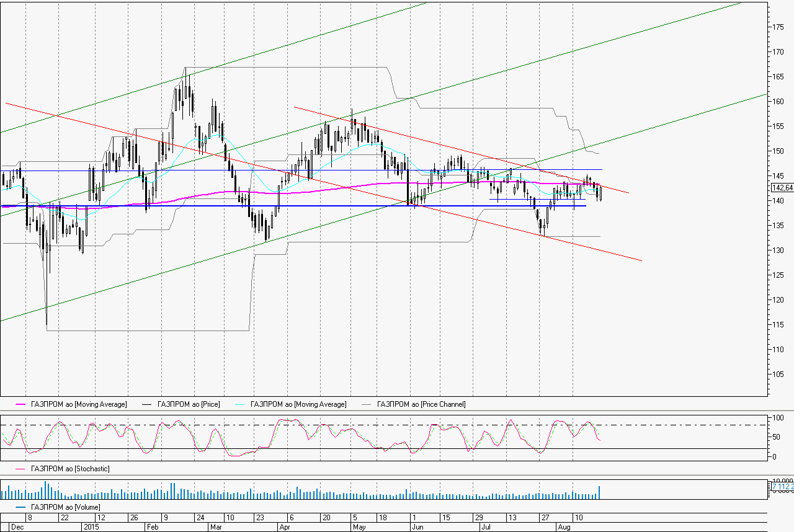
Task: Click the 2015 year label on timeline
Action: point(91,526)
